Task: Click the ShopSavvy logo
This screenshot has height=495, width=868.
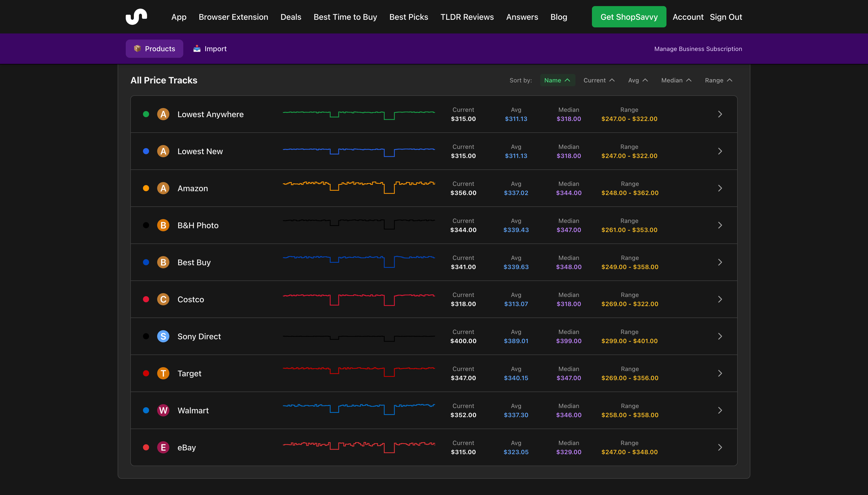Action: (x=136, y=17)
